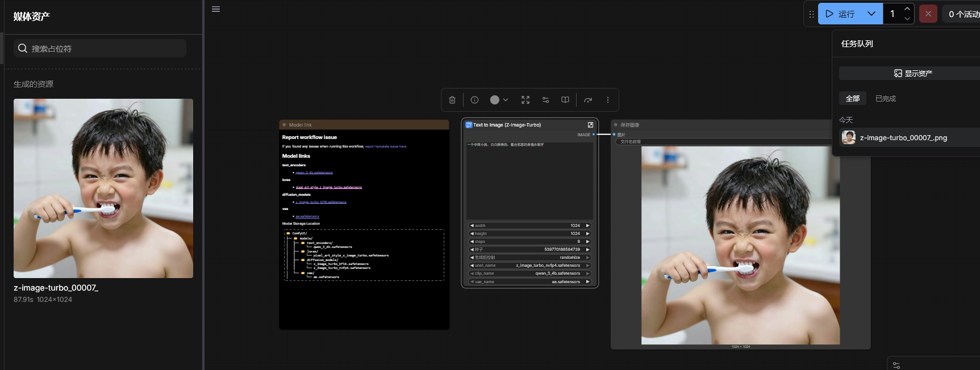Click the icon at Text to Image node's top-right
The image size is (980, 370).
pyautogui.click(x=590, y=125)
